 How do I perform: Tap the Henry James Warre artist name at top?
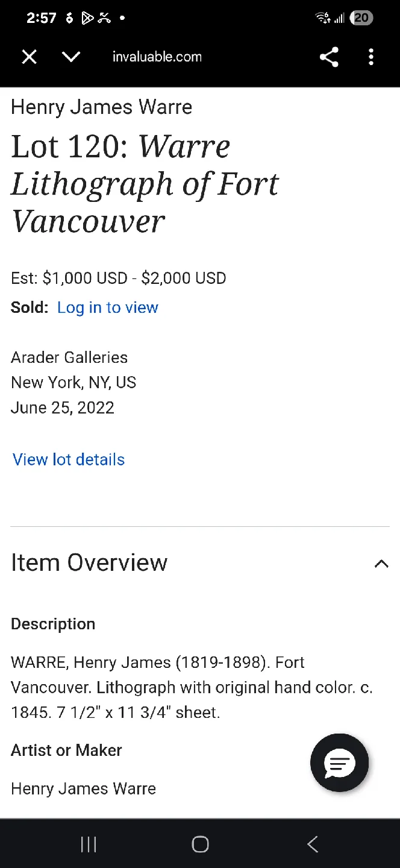pyautogui.click(x=101, y=107)
